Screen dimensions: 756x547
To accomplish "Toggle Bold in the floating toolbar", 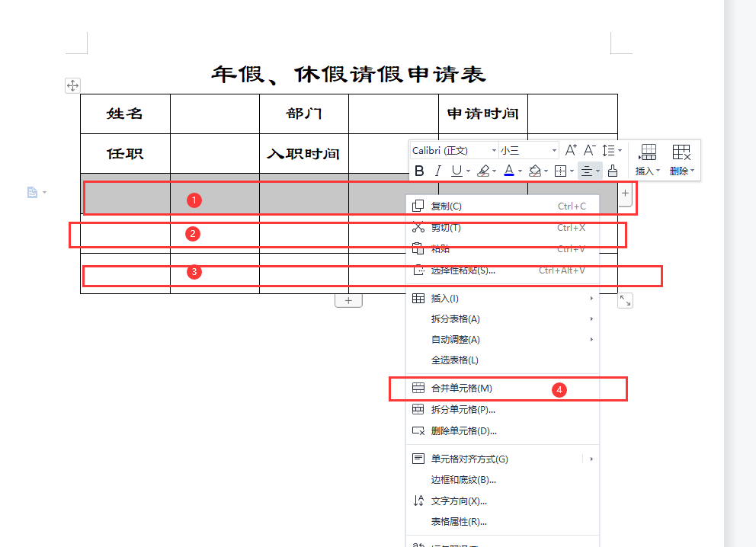I will (x=419, y=171).
